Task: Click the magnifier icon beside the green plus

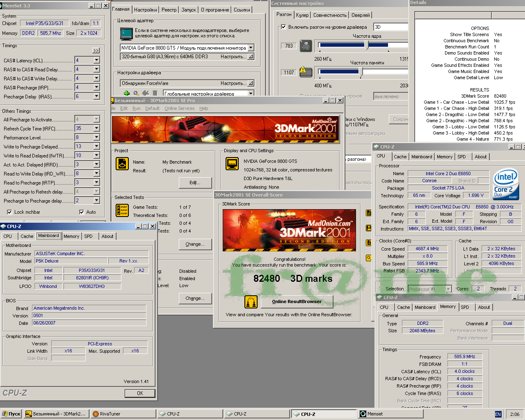Action: (136, 94)
